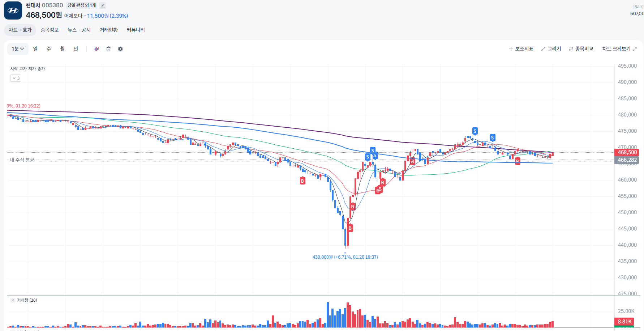Select the 년 yearly chart period
The height and width of the screenshot is (331, 644).
[x=76, y=49]
